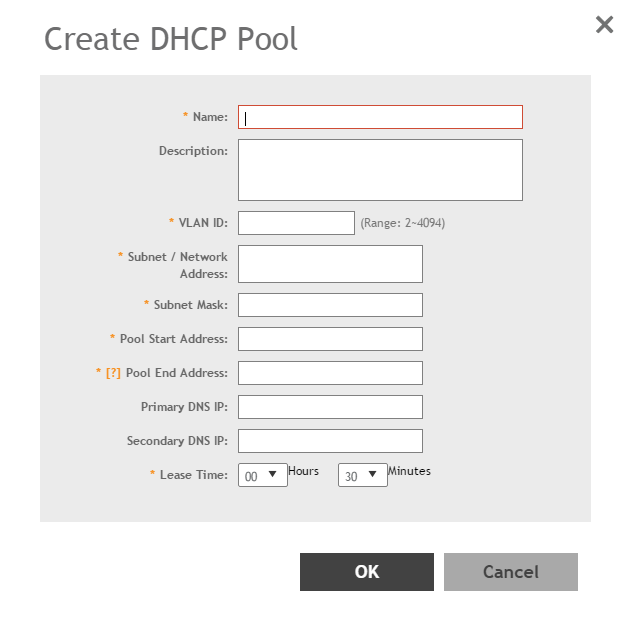Image resolution: width=630 pixels, height=620 pixels.
Task: Focus the Secondary DNS IP field
Action: coord(330,441)
